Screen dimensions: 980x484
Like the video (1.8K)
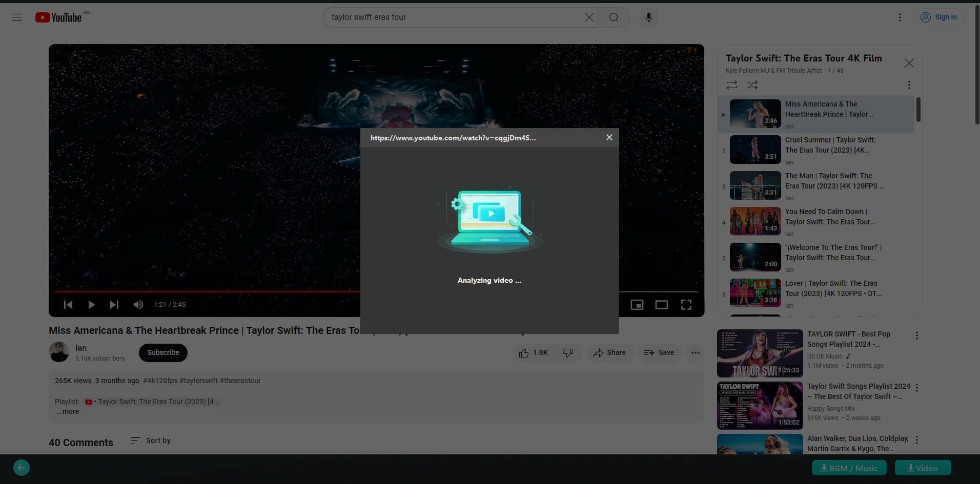click(533, 352)
